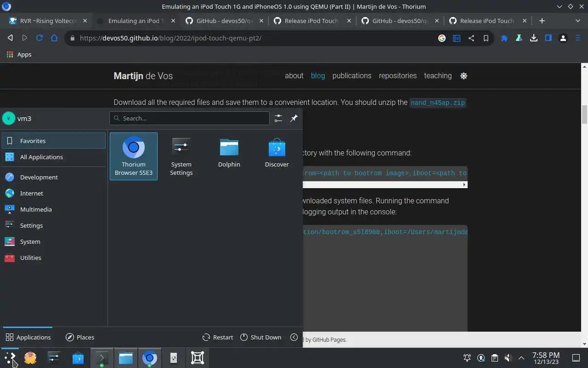Open the Multimedia category
Viewport: 588px width, 368px height.
coord(54,209)
